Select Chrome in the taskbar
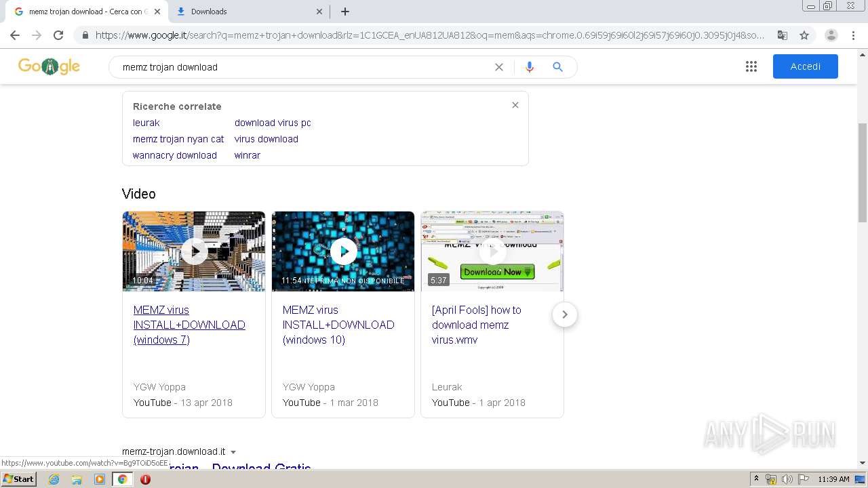Screen dimensions: 868x488 122,479
